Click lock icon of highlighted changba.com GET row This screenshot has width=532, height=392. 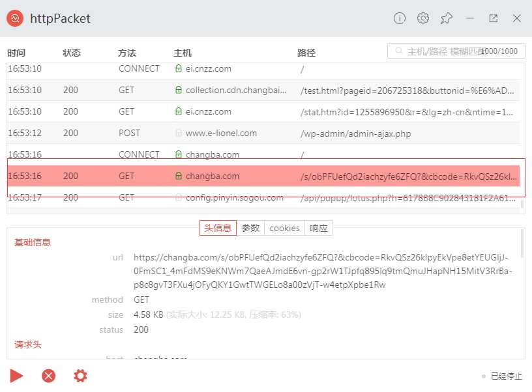[x=179, y=176]
